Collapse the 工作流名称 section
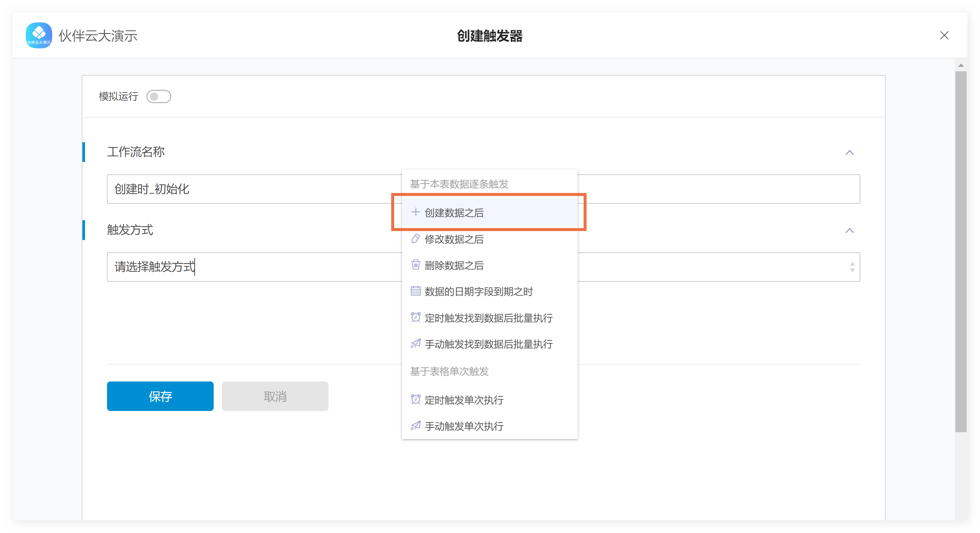This screenshot has height=533, width=980. (x=849, y=153)
